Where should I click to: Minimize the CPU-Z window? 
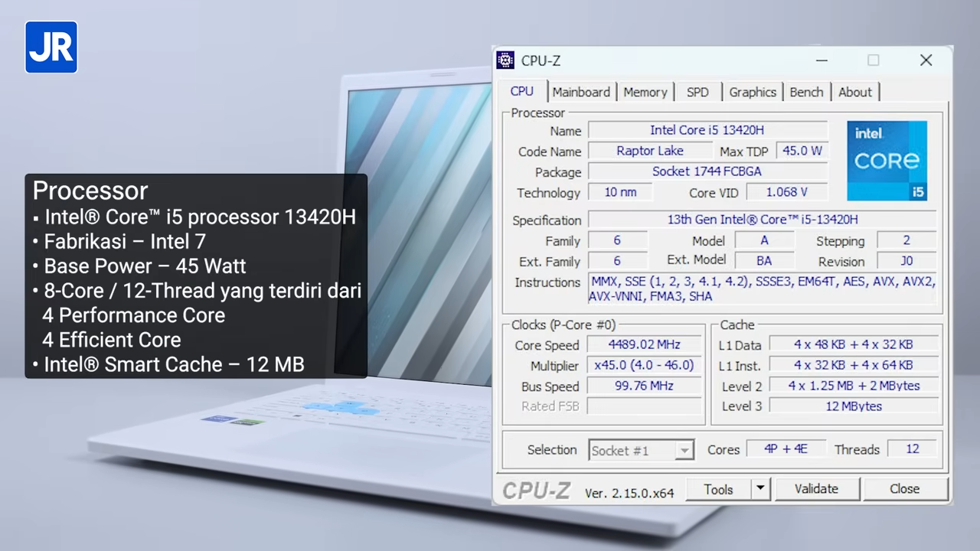point(822,60)
